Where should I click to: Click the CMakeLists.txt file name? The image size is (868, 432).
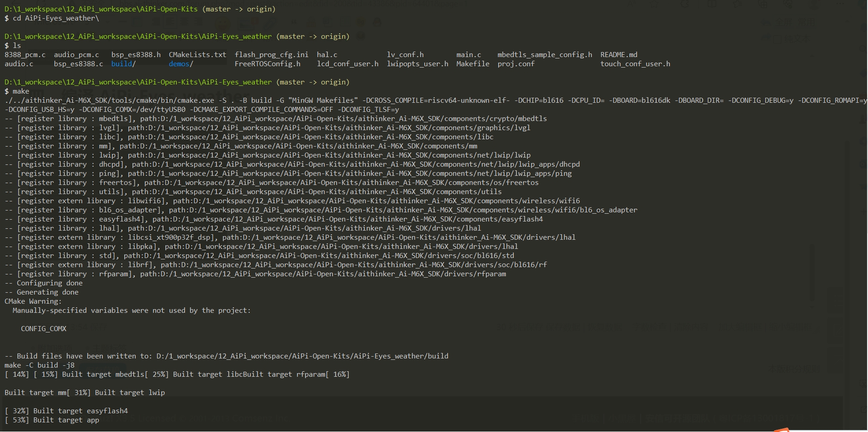pos(198,55)
